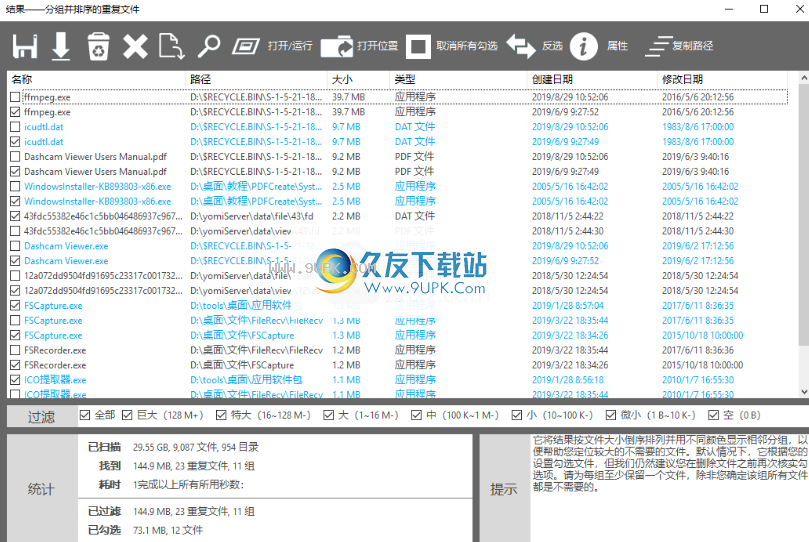Screen dimensions: 809x542
Task: Select the FSRecorder.exe row in FileRecv folder
Action: point(397,350)
